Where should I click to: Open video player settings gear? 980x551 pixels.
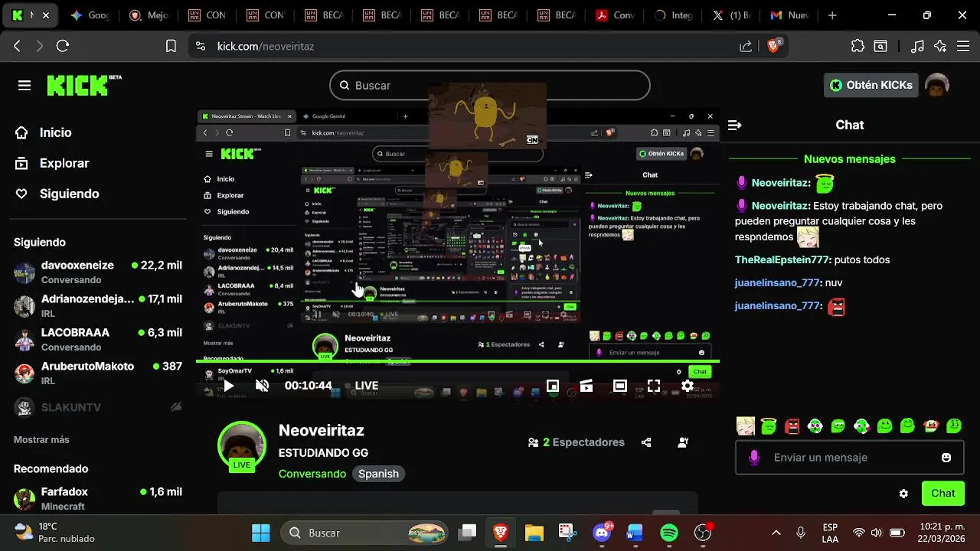coord(688,386)
